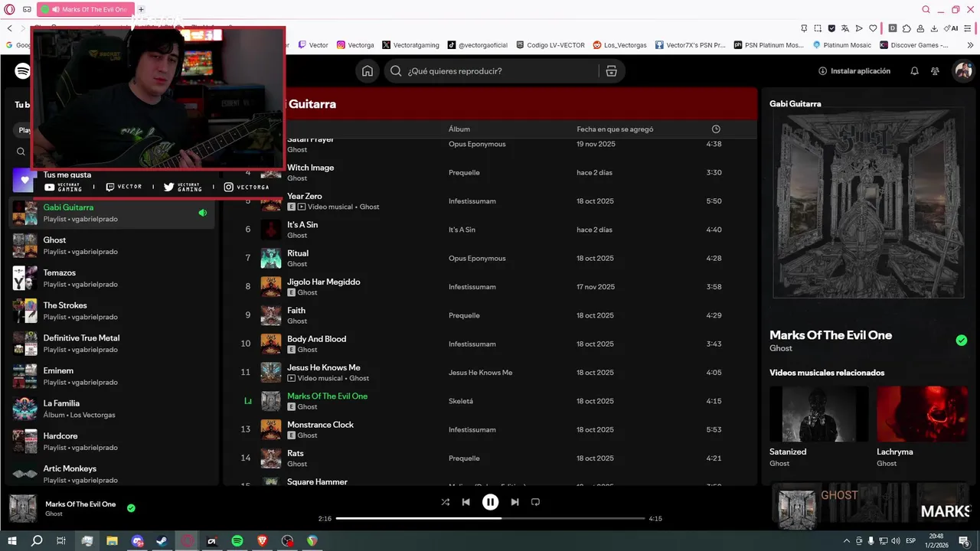Open the Lachryma related music video
Viewport: 980px width, 551px height.
tap(922, 414)
